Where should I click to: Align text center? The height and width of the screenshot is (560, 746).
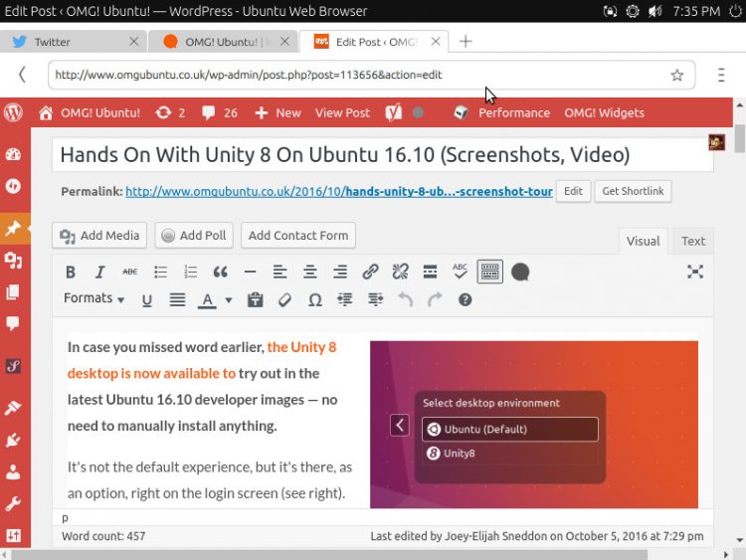click(x=309, y=273)
